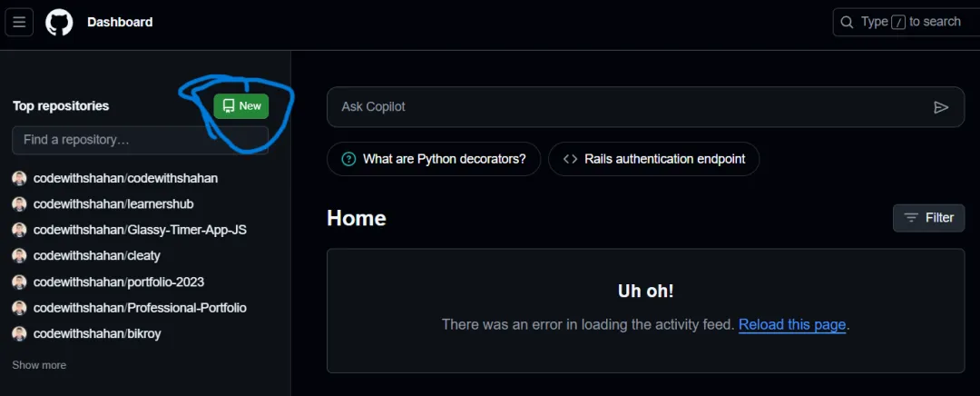Open the hamburger navigation menu
The width and height of the screenshot is (980, 396).
(x=19, y=22)
